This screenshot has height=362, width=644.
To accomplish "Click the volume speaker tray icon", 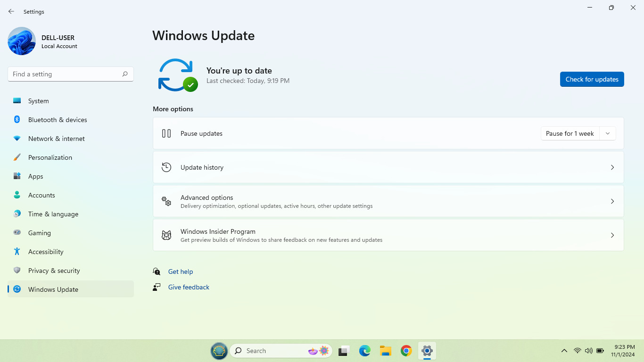I will (589, 351).
